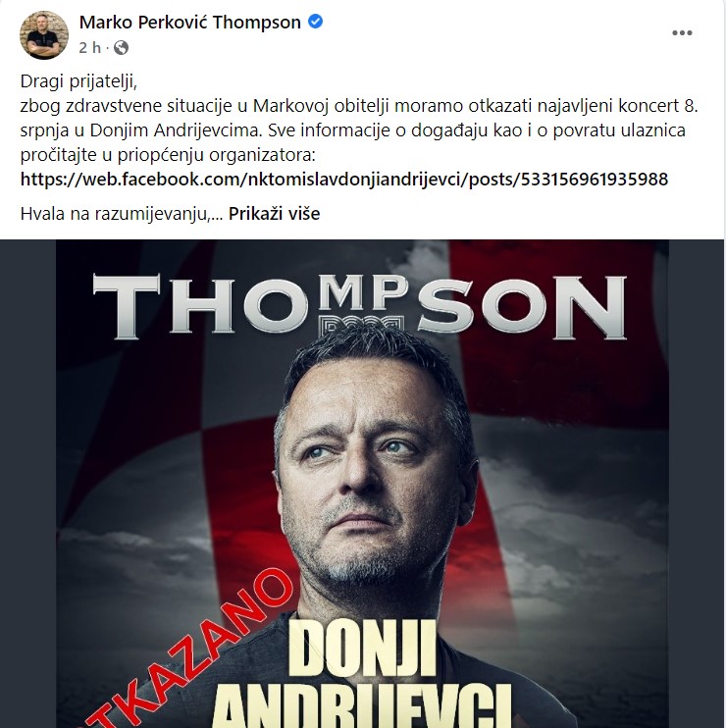Click the "2 h" post timestamp
The width and height of the screenshot is (726, 728).
pos(89,47)
